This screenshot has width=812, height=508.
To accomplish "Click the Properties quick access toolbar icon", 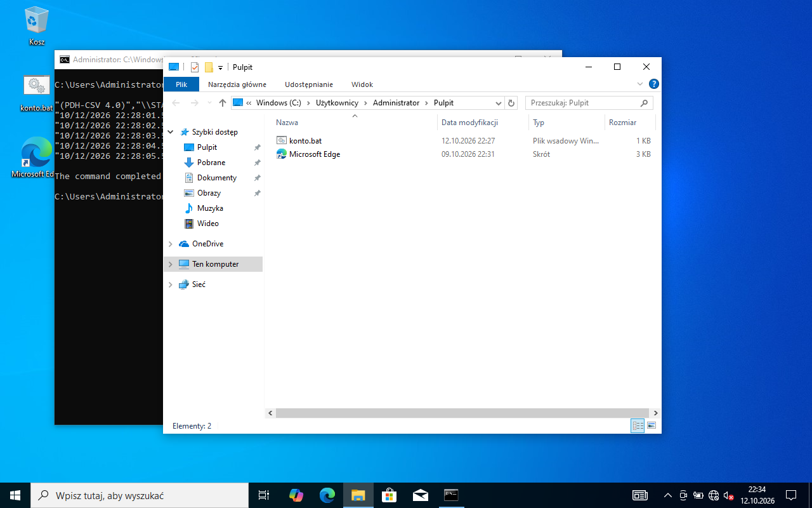I will (194, 67).
